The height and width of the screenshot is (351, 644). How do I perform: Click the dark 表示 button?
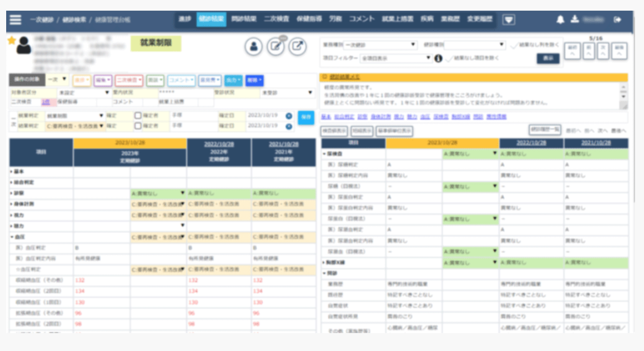(548, 58)
